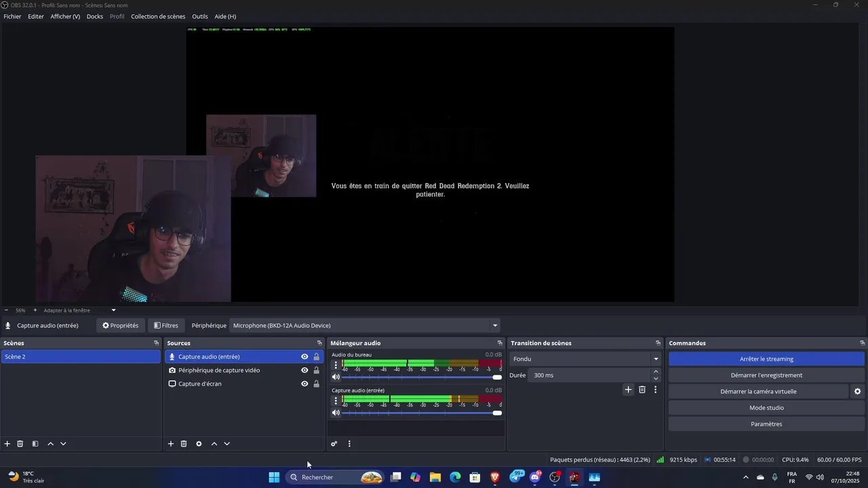
Task: Open Editer menu
Action: tap(36, 16)
